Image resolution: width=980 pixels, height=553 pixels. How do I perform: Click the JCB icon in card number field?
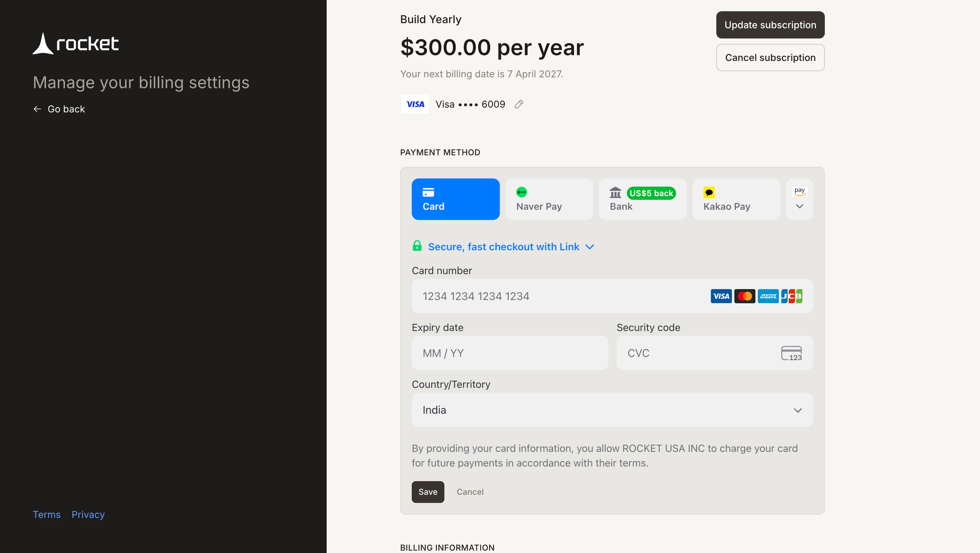click(x=792, y=296)
